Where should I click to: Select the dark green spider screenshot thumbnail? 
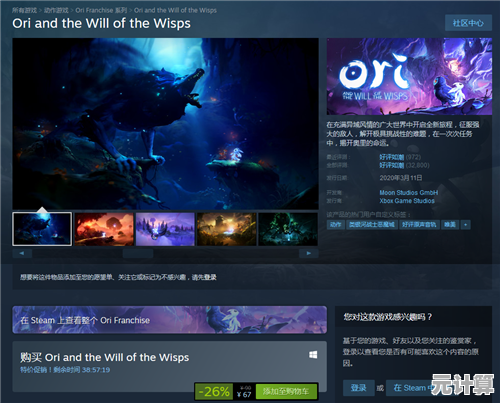point(288,229)
